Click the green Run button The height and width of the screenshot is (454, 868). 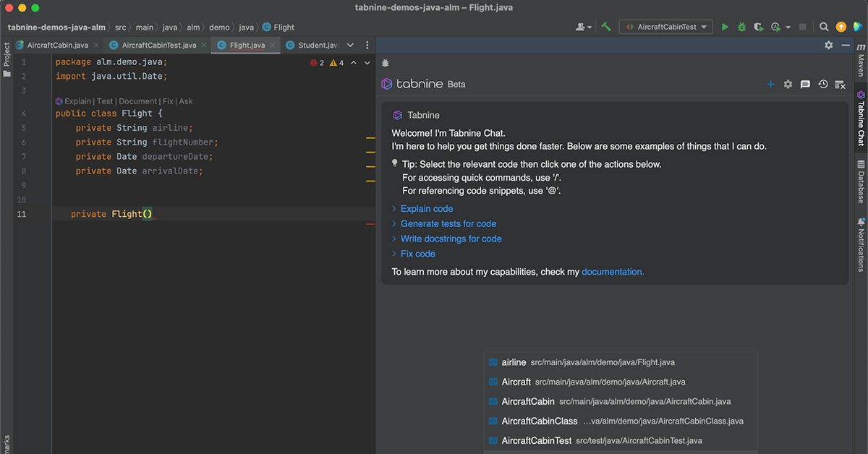click(x=725, y=27)
